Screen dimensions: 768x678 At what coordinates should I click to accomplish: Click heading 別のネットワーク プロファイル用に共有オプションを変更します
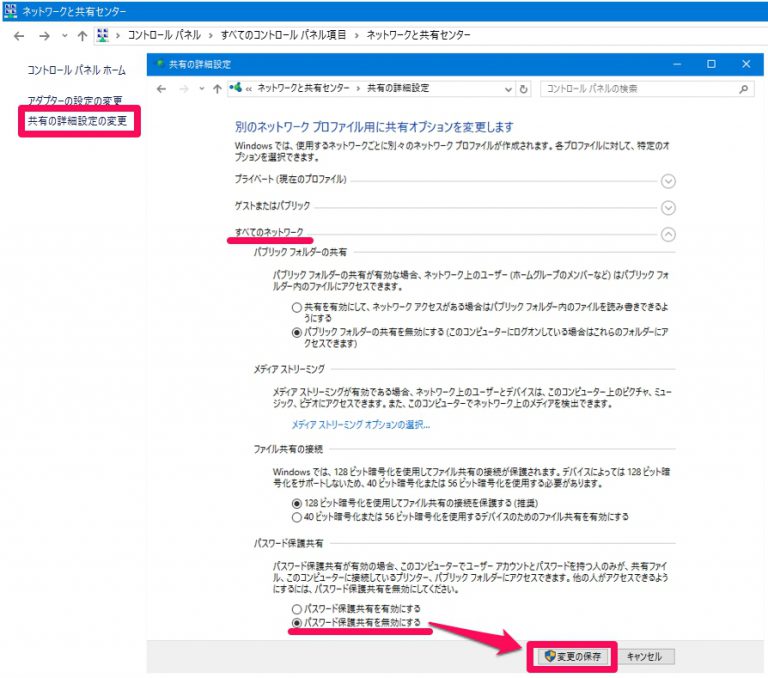pos(374,127)
